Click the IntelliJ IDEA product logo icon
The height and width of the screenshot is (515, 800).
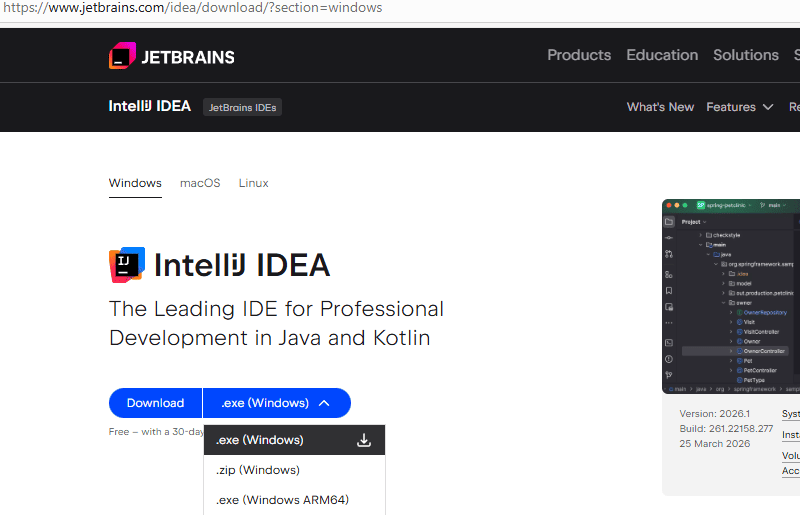[127, 264]
